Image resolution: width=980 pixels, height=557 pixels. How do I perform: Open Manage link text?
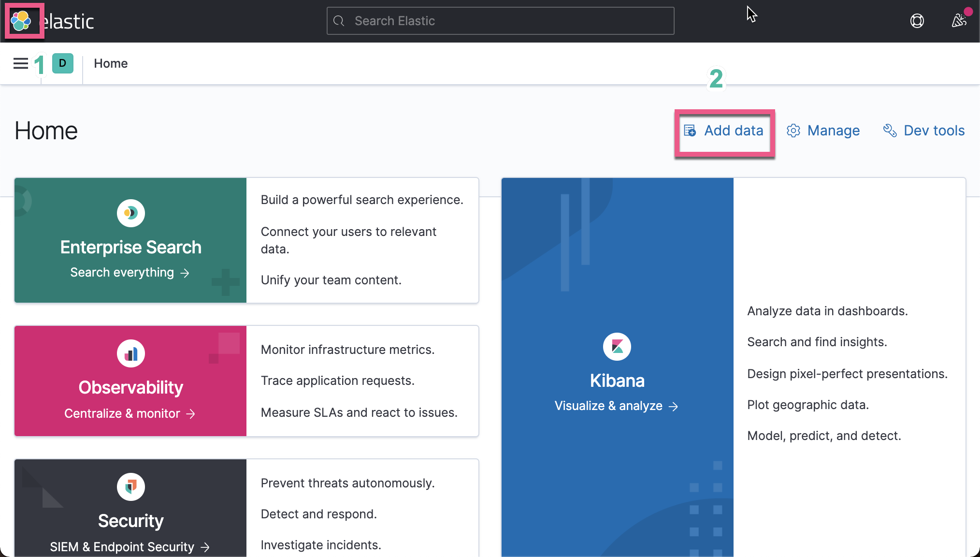[833, 131]
